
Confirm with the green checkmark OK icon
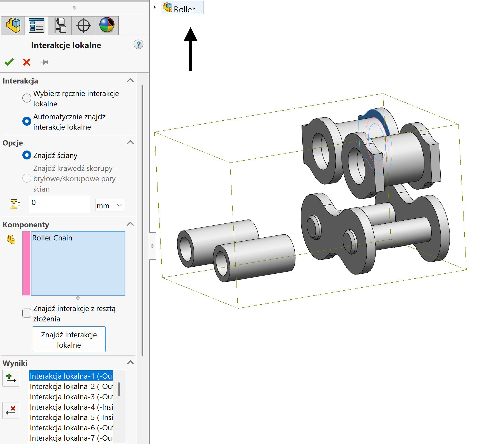[x=9, y=62]
